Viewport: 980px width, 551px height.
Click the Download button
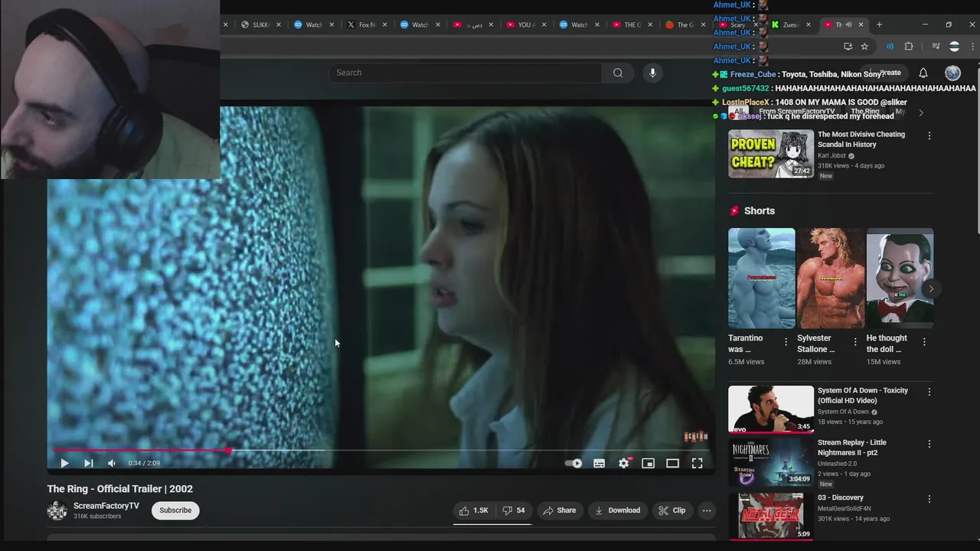[x=617, y=510]
